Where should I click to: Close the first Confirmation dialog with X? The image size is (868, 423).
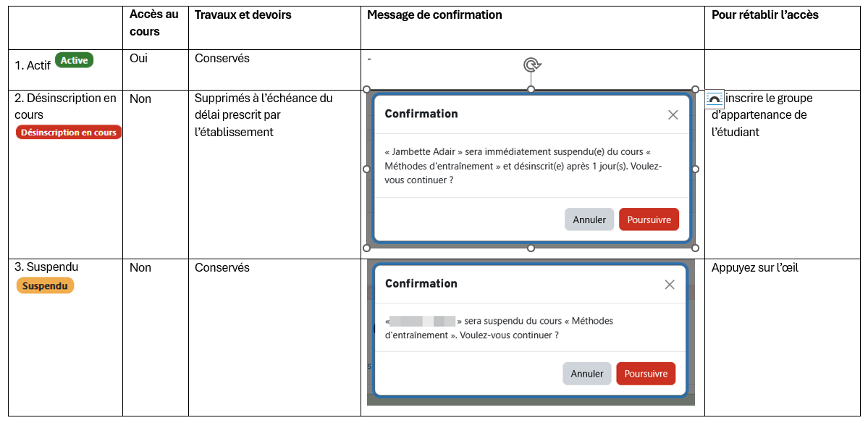673,114
